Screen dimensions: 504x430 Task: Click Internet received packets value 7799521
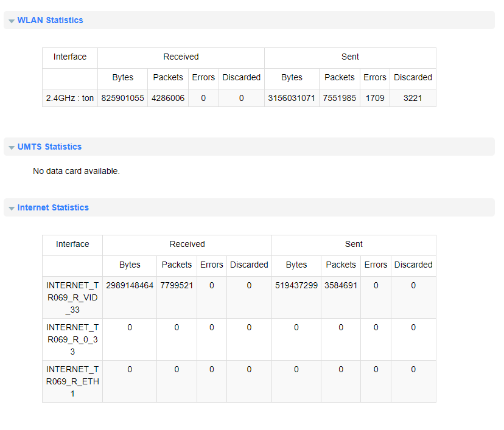[177, 285]
